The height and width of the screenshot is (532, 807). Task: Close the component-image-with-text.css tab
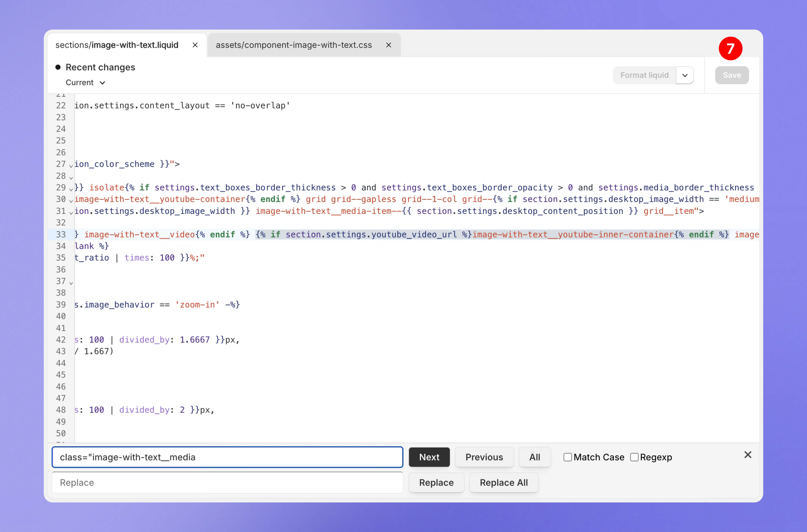389,45
